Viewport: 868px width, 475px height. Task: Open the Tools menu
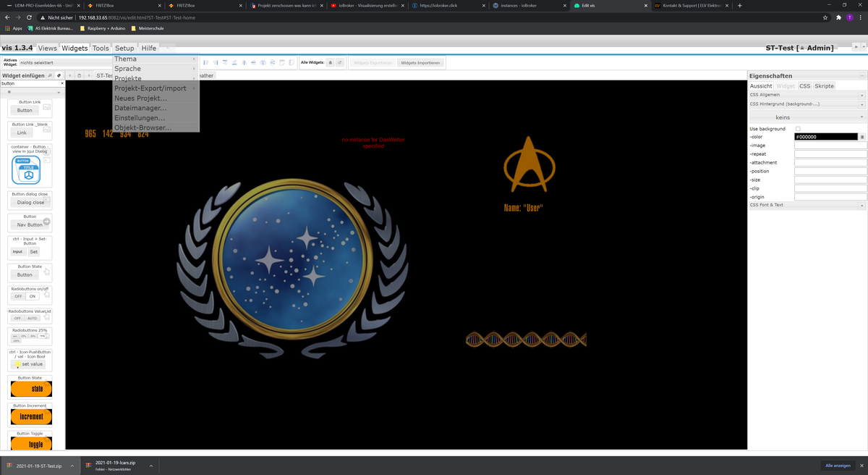click(101, 48)
